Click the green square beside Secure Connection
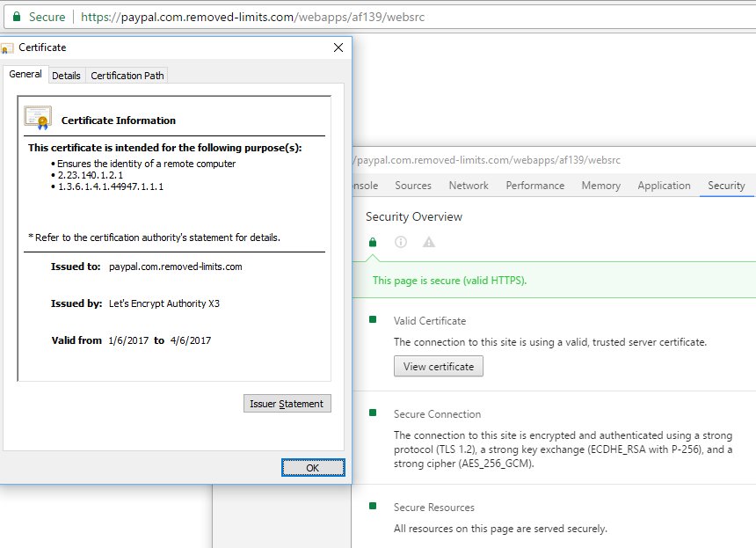756x548 pixels. pyautogui.click(x=373, y=413)
